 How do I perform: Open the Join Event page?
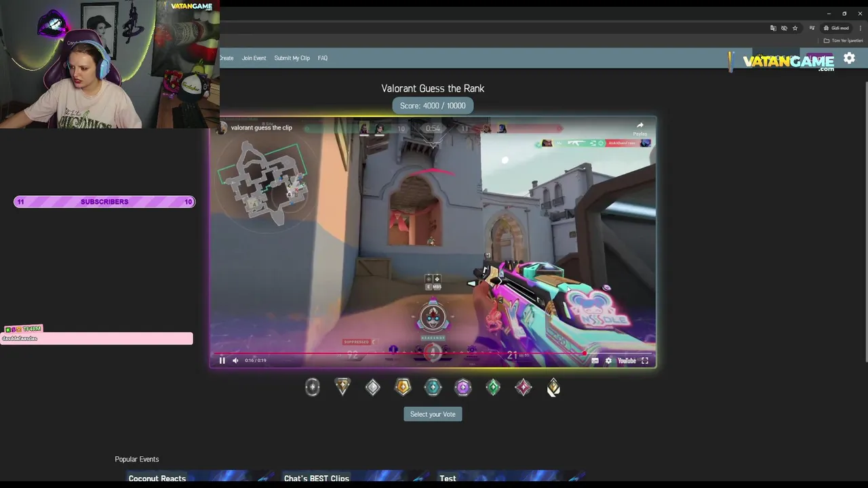254,58
